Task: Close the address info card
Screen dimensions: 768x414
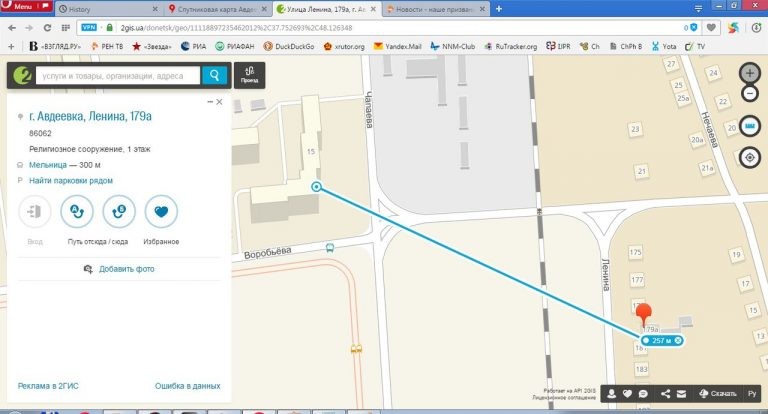Action: pos(221,103)
